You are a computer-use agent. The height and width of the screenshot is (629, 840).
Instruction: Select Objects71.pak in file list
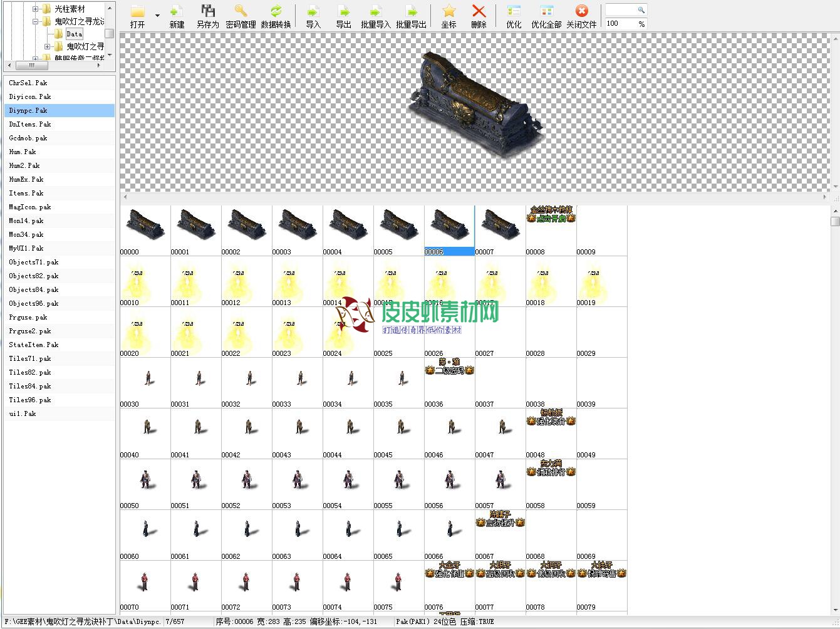pyautogui.click(x=60, y=262)
